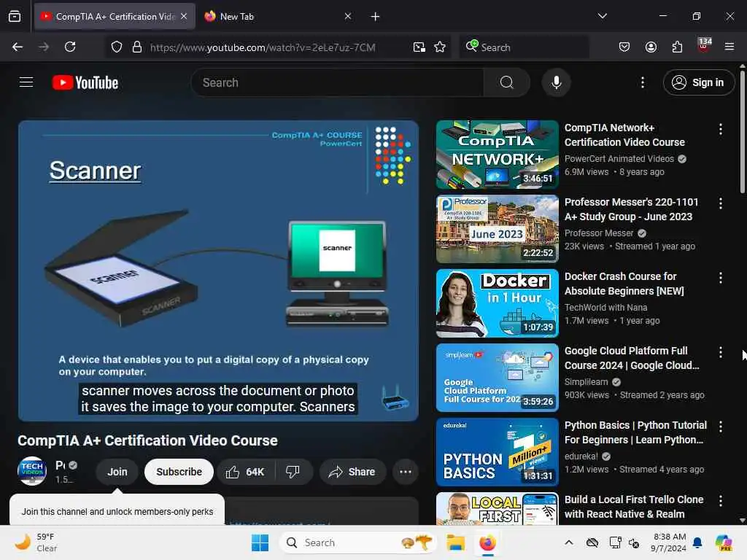Like the video with 64K likes

tap(246, 472)
